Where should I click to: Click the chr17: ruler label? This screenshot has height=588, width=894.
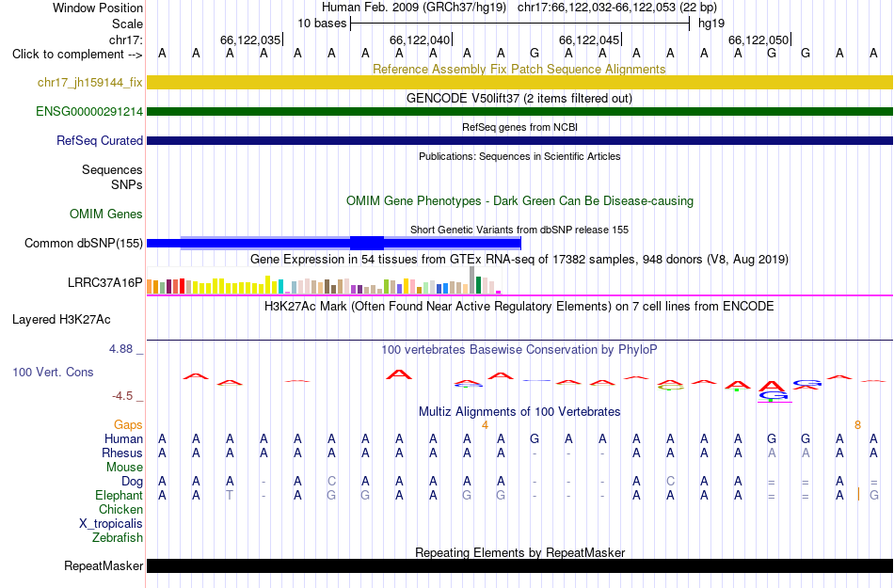click(x=126, y=40)
